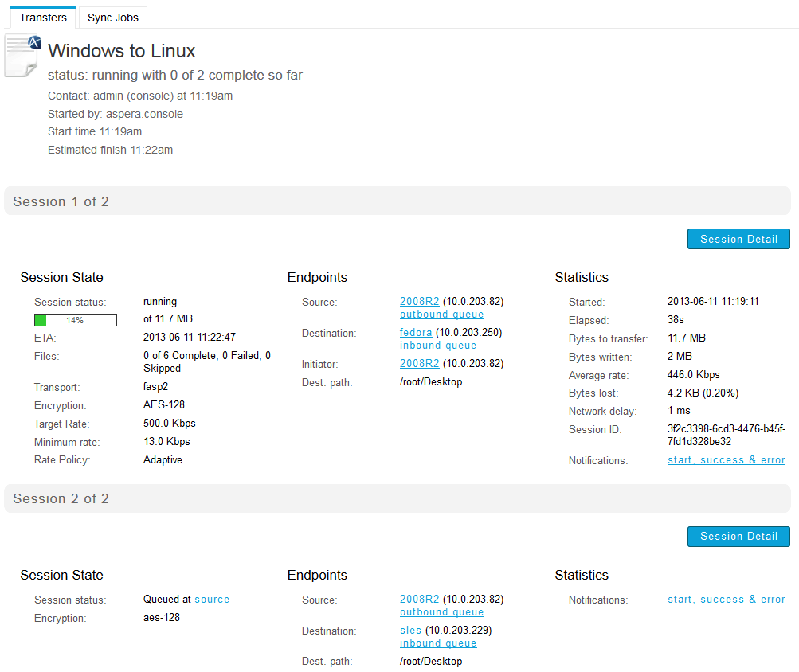Open the sles destination link
Viewport: 799px width, 672px height.
pos(411,631)
